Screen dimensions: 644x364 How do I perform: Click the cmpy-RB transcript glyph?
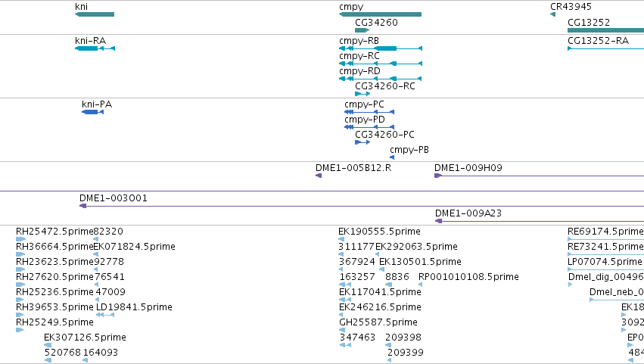[381, 48]
